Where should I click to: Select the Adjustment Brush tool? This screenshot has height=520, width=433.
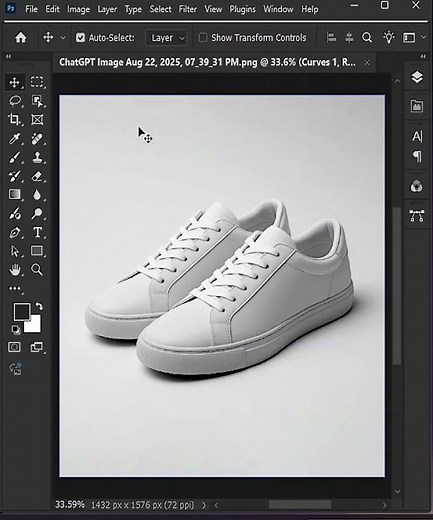(x=14, y=213)
